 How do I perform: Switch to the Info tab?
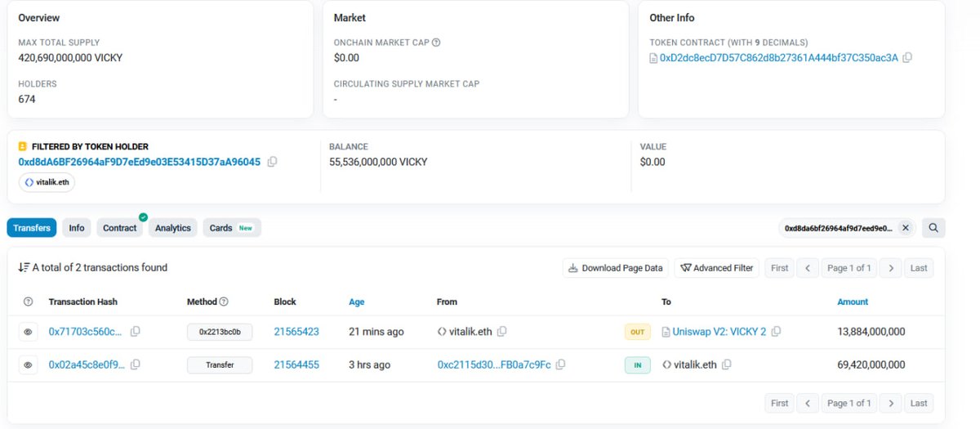tap(77, 228)
